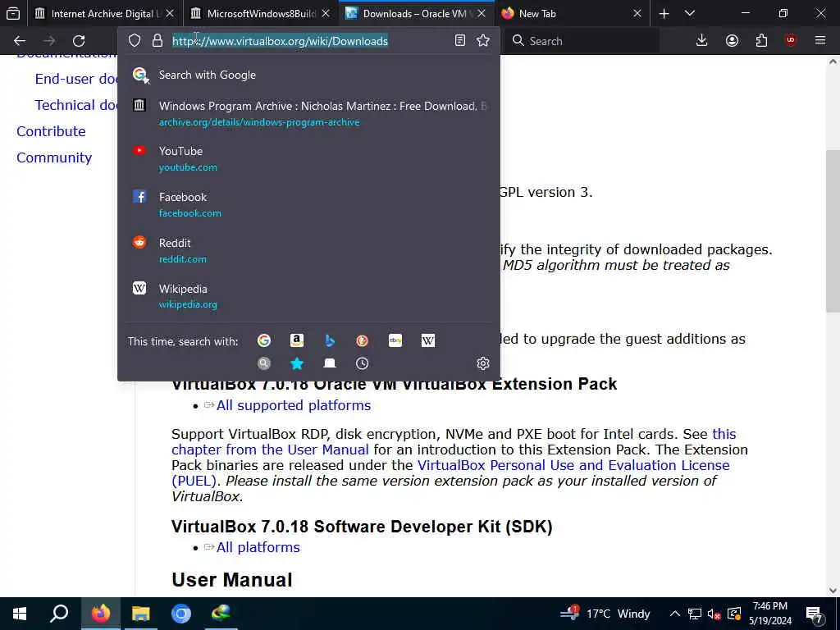Open a new tab with plus button
Screen dimensions: 840x630
[664, 13]
